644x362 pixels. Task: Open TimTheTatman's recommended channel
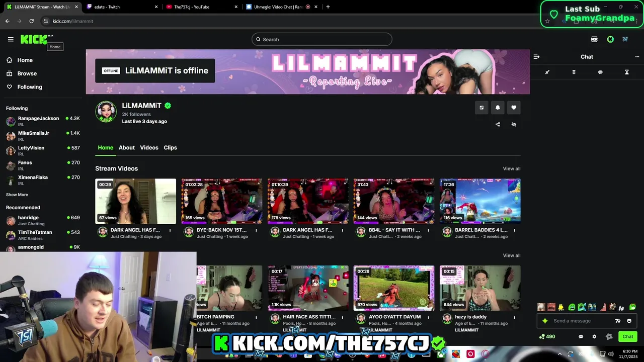[43, 235]
